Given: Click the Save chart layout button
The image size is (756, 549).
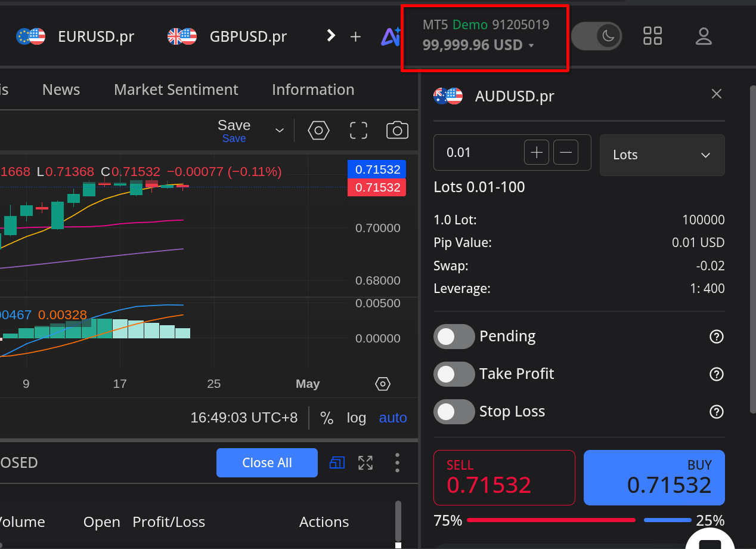Looking at the screenshot, I should (x=234, y=130).
